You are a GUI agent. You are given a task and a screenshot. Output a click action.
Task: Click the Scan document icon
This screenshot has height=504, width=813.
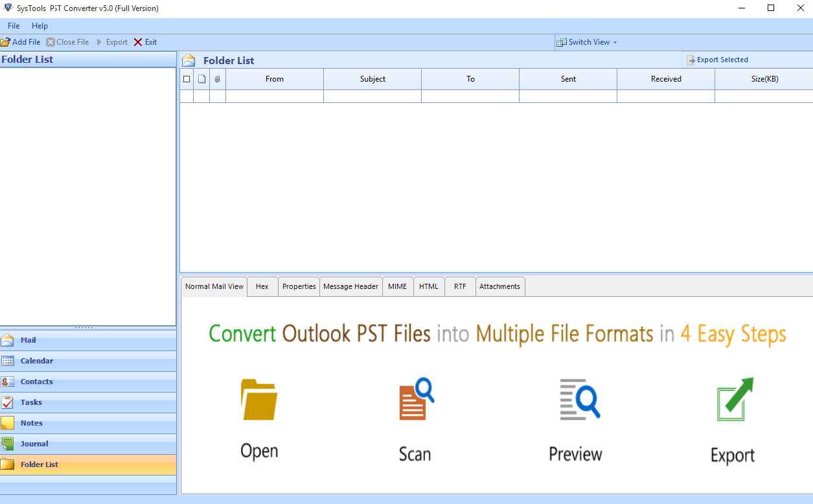pyautogui.click(x=415, y=400)
